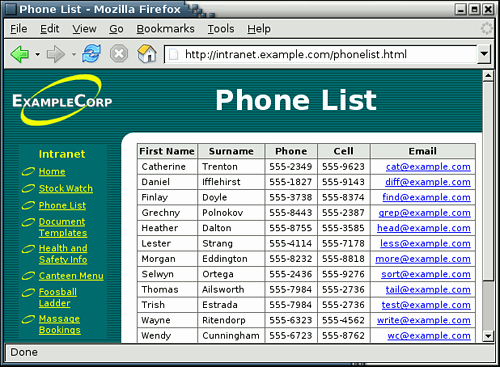
Task: Open the Document Templates link
Action: coord(63,227)
